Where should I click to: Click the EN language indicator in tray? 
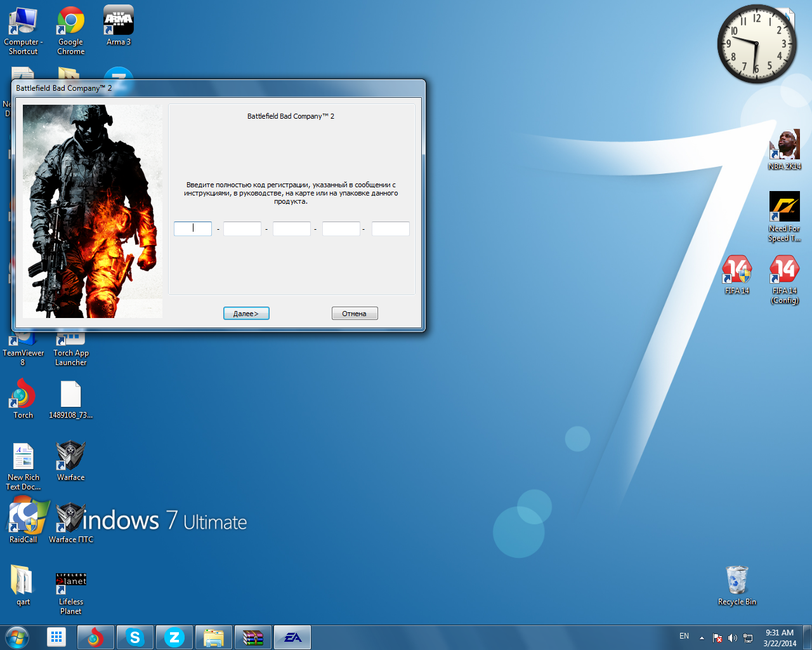click(684, 636)
